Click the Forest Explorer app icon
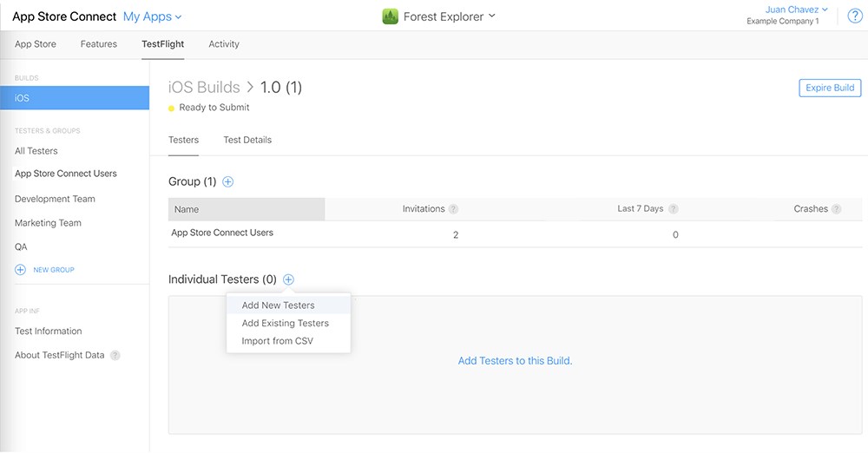 click(391, 16)
